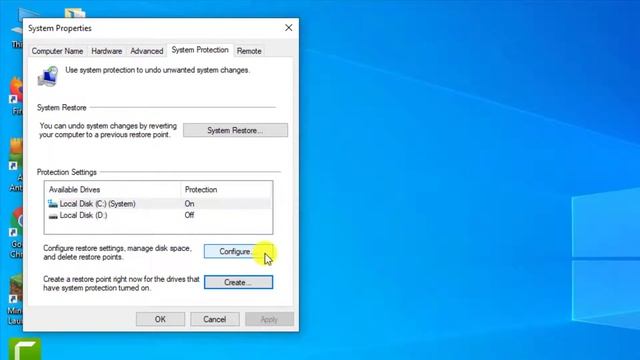This screenshot has width=640, height=360.
Task: Switch to the Computer Name tab
Action: [x=57, y=51]
